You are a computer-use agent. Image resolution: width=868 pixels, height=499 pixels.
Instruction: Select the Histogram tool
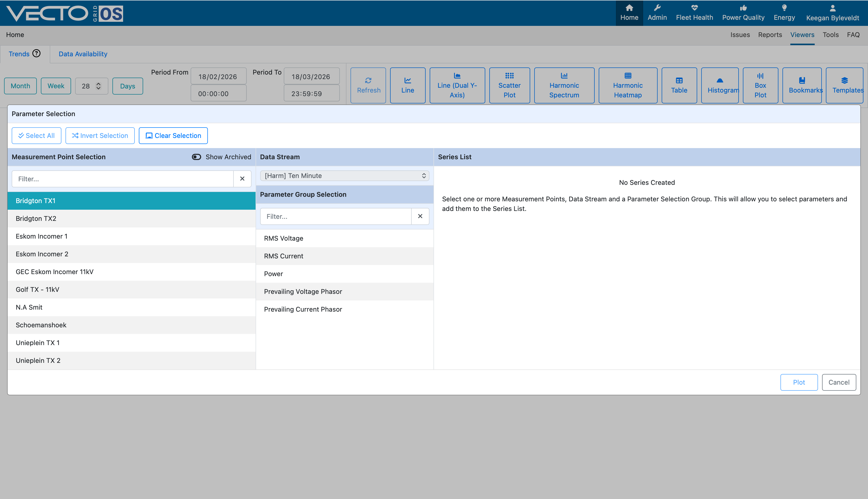(x=720, y=85)
